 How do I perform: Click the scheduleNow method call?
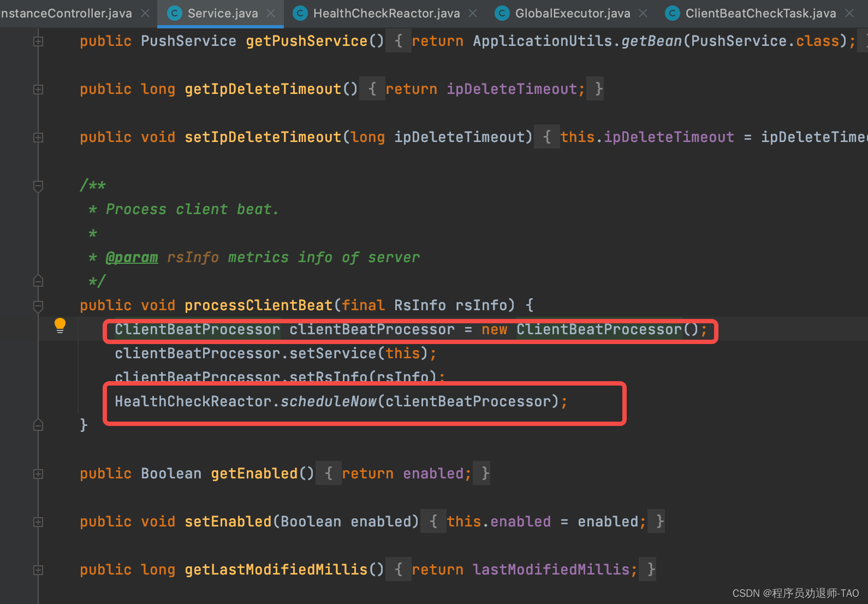pos(329,401)
